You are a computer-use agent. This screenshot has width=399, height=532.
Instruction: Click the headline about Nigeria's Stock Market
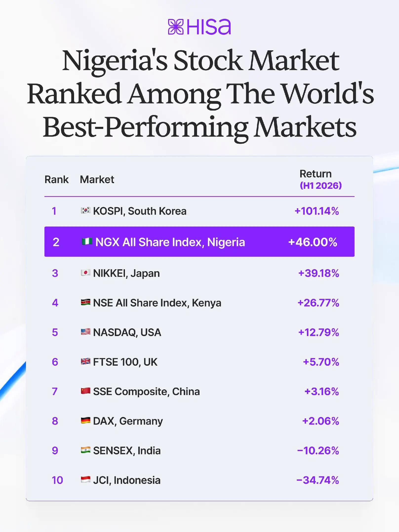[x=200, y=94]
